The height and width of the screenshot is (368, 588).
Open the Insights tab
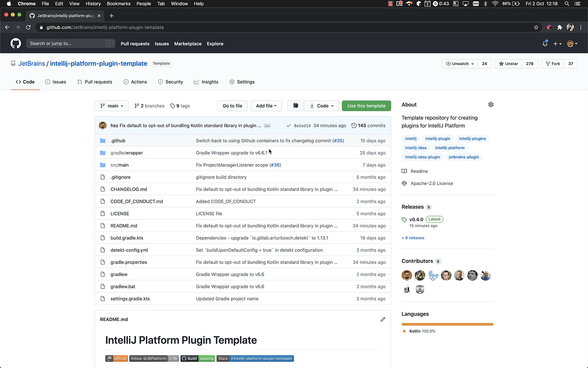point(206,82)
